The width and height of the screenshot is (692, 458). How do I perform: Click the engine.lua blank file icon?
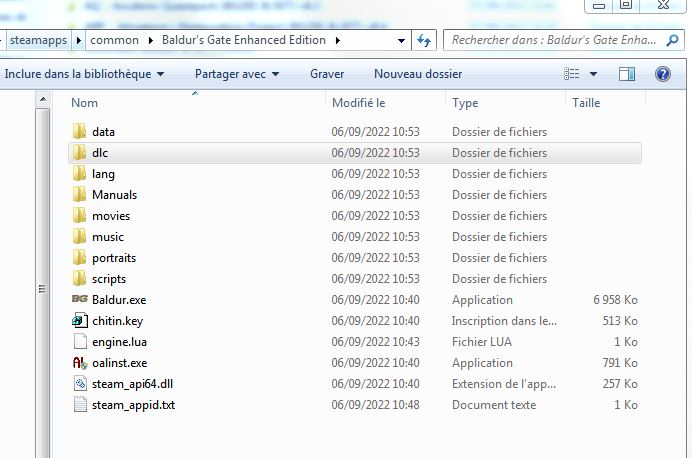80,342
